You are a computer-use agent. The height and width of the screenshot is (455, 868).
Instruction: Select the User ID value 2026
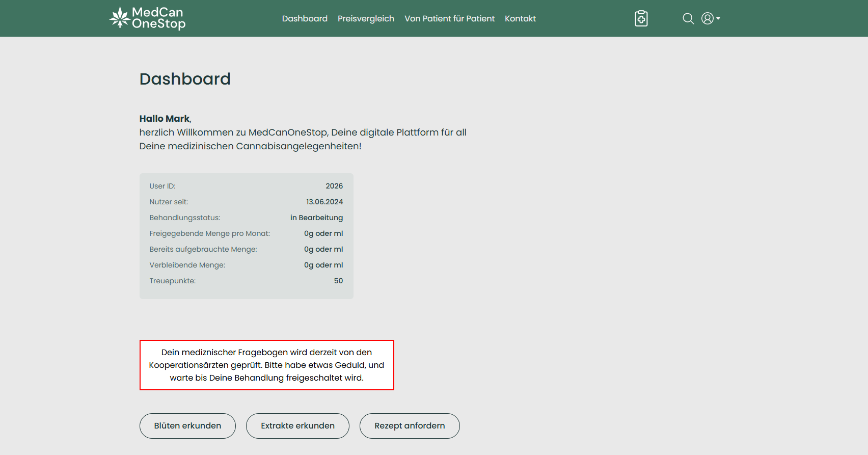(334, 186)
